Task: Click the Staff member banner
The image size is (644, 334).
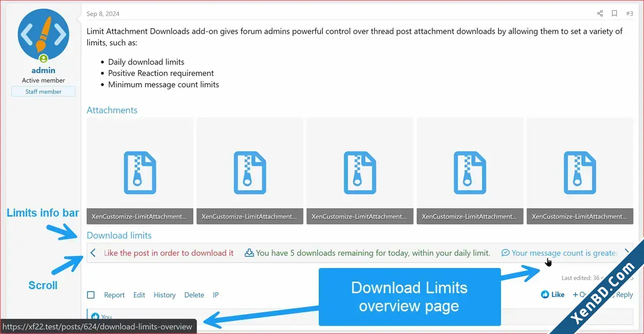Action: 43,92
